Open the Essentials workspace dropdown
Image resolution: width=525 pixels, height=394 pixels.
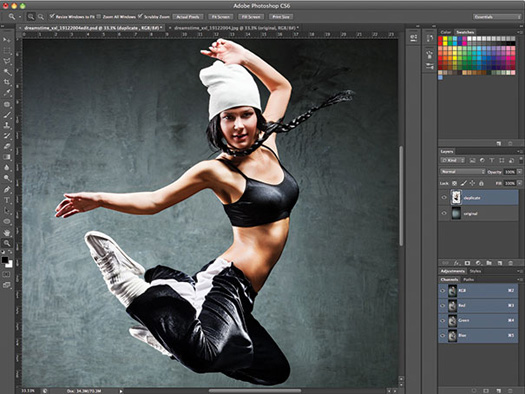[497, 17]
